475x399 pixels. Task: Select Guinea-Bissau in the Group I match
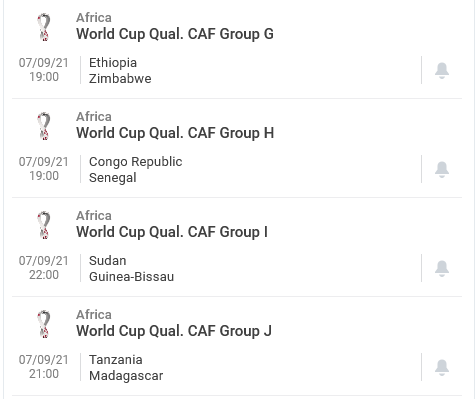pos(131,277)
